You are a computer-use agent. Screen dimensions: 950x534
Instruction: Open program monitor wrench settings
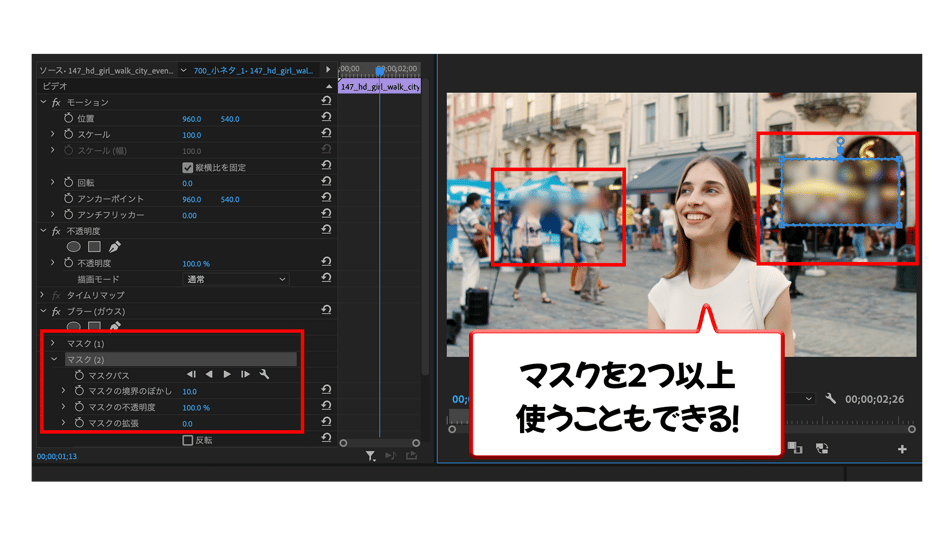[x=830, y=398]
